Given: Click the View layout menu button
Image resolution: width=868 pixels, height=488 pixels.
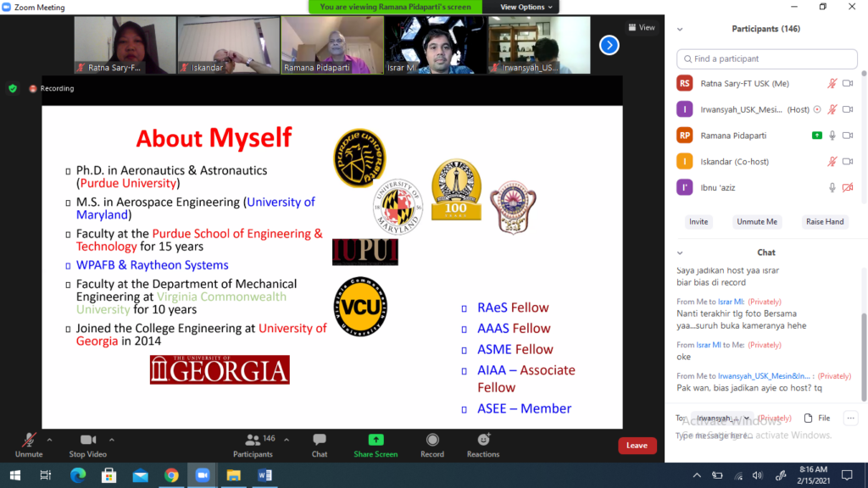Looking at the screenshot, I should click(x=642, y=27).
